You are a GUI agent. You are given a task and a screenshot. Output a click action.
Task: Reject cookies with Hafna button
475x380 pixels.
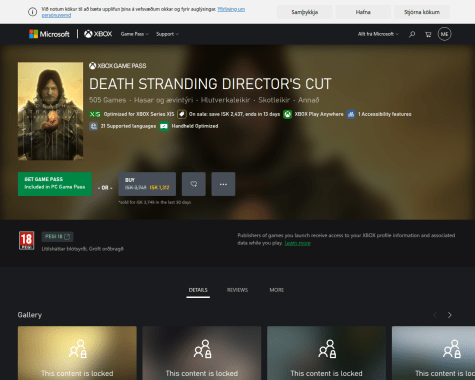point(363,12)
